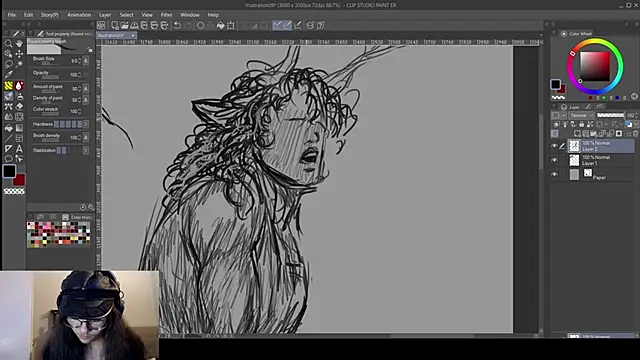Viewport: 640px width, 360px height.
Task: Select the transparent color checker swatch
Action: point(14,191)
